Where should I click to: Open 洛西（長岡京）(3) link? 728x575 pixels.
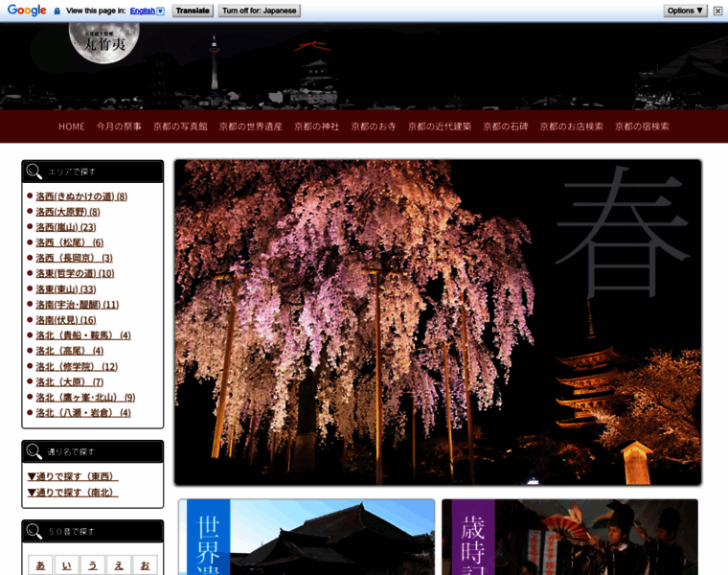(75, 258)
